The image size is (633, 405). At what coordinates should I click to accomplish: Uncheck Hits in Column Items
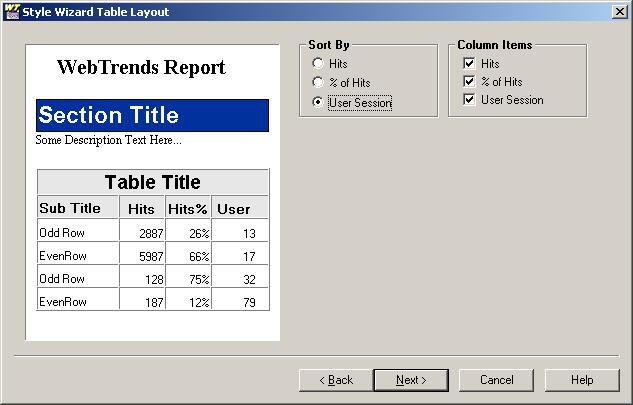click(468, 64)
